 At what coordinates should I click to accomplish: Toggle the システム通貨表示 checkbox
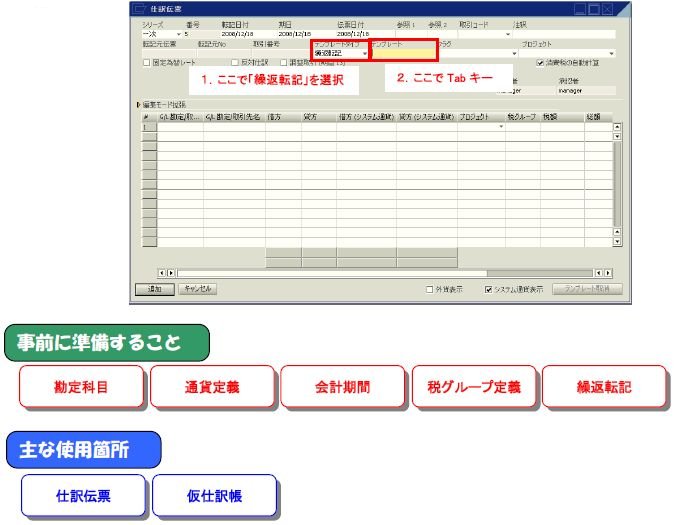[x=488, y=289]
